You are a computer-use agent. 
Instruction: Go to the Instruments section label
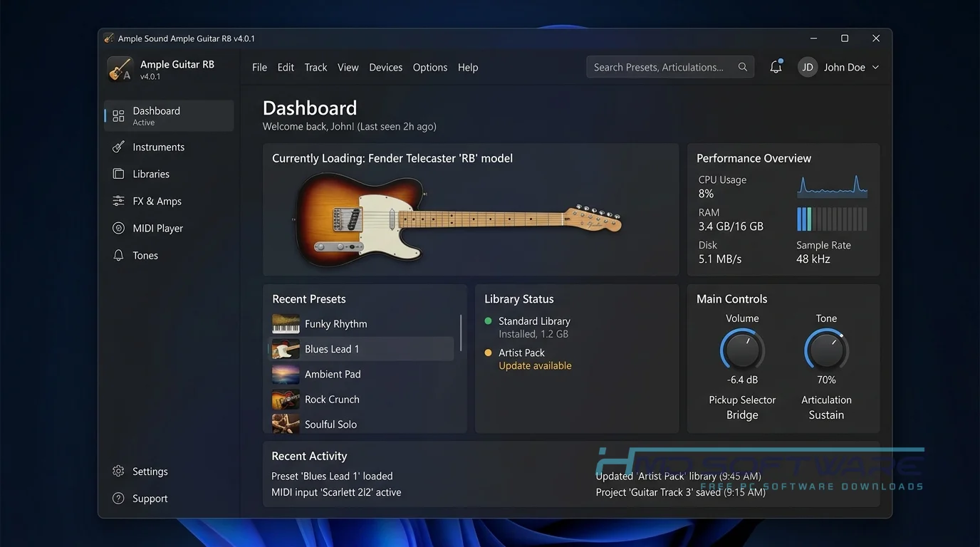click(x=158, y=147)
